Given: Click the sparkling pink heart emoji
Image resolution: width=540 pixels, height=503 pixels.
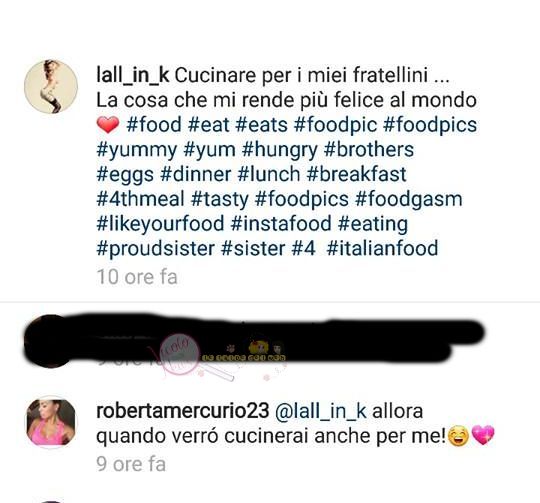Looking at the screenshot, I should tap(483, 436).
